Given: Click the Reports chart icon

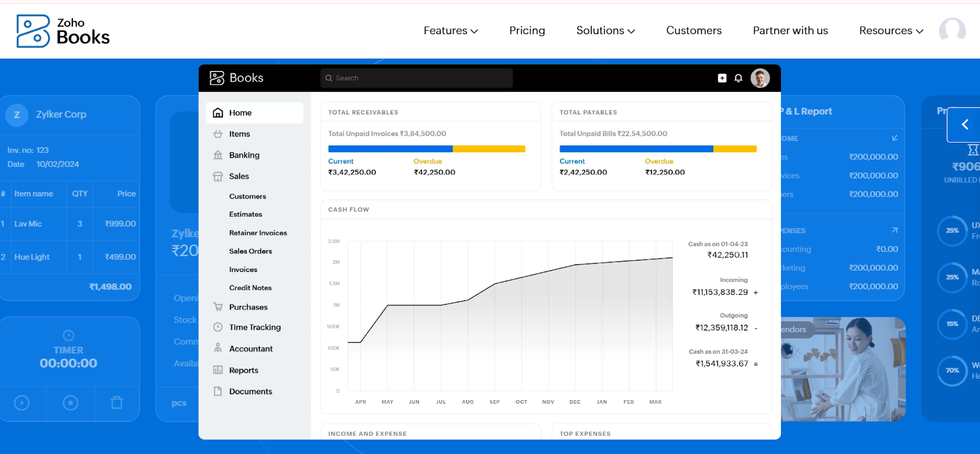Looking at the screenshot, I should point(217,370).
